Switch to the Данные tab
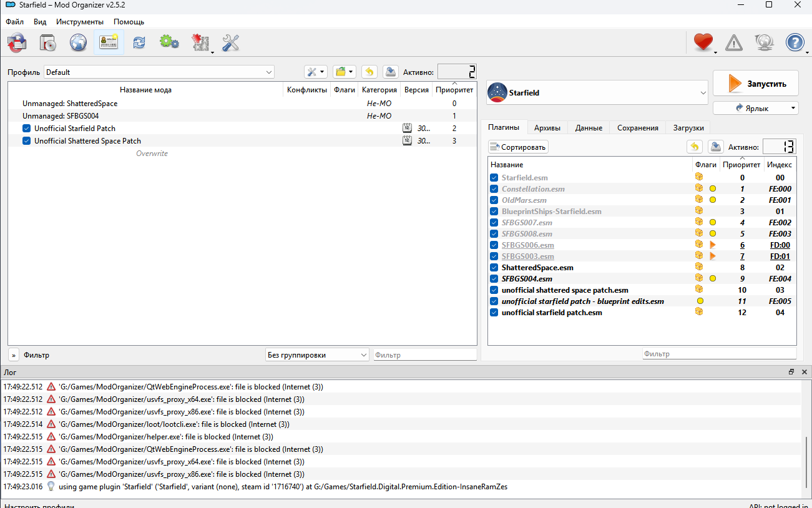Screen dimensions: 812x508 [x=589, y=127]
